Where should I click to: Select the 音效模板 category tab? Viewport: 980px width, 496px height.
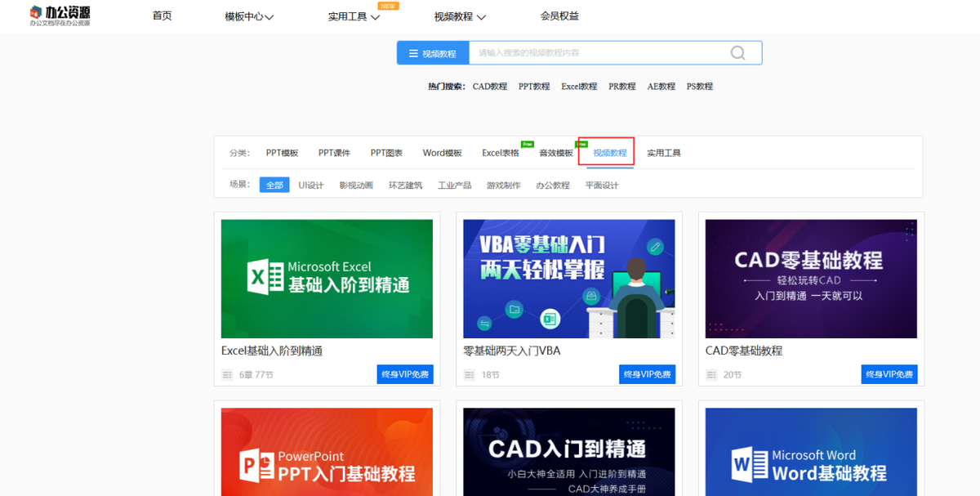pos(556,153)
